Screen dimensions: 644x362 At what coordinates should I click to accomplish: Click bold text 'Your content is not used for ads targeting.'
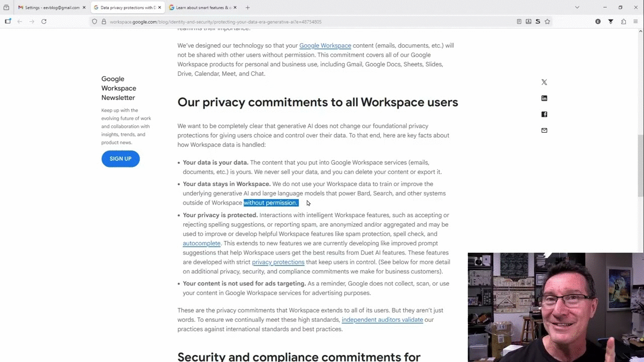coord(244,284)
